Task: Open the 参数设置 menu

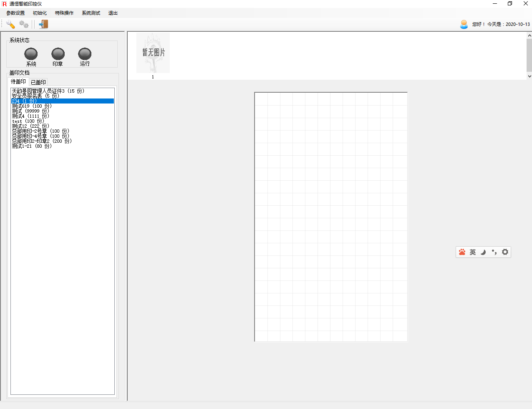Action: (15, 13)
